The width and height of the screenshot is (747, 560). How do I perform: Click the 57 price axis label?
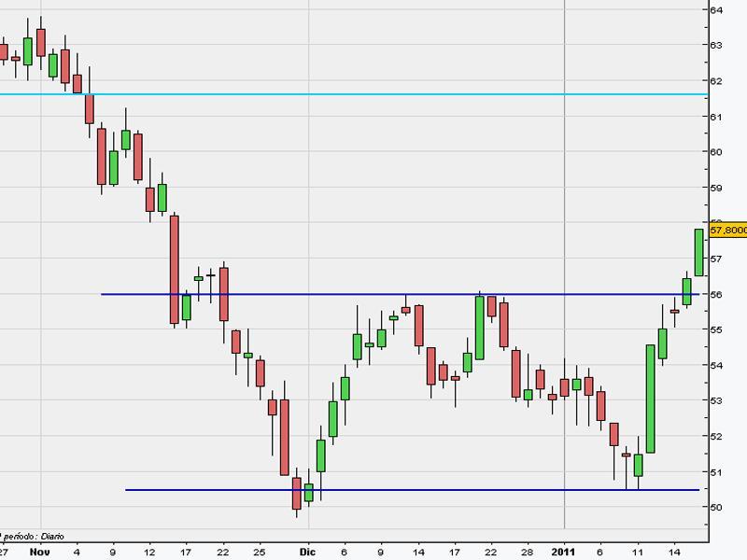click(716, 259)
